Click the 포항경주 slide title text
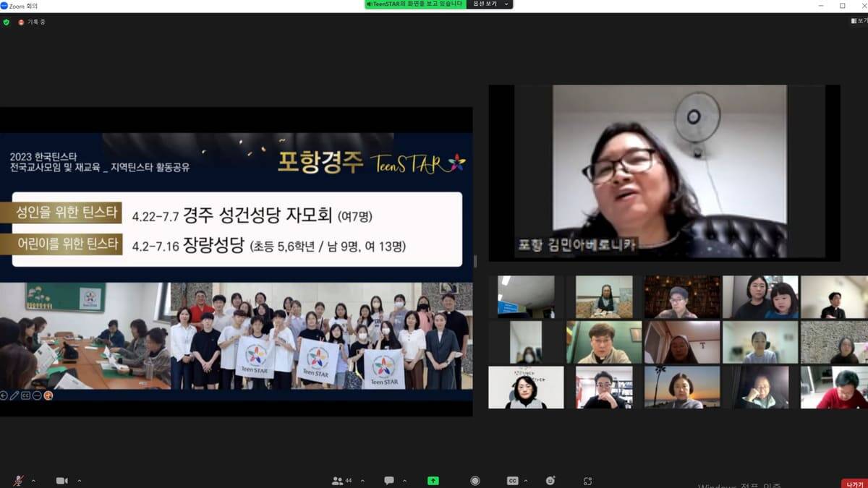Viewport: 868px width, 488px height. click(319, 162)
